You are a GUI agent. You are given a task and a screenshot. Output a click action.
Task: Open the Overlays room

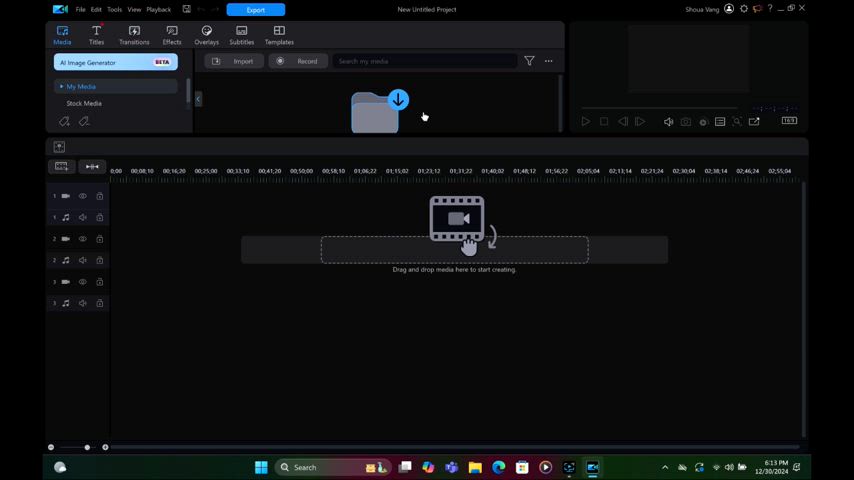[206, 35]
